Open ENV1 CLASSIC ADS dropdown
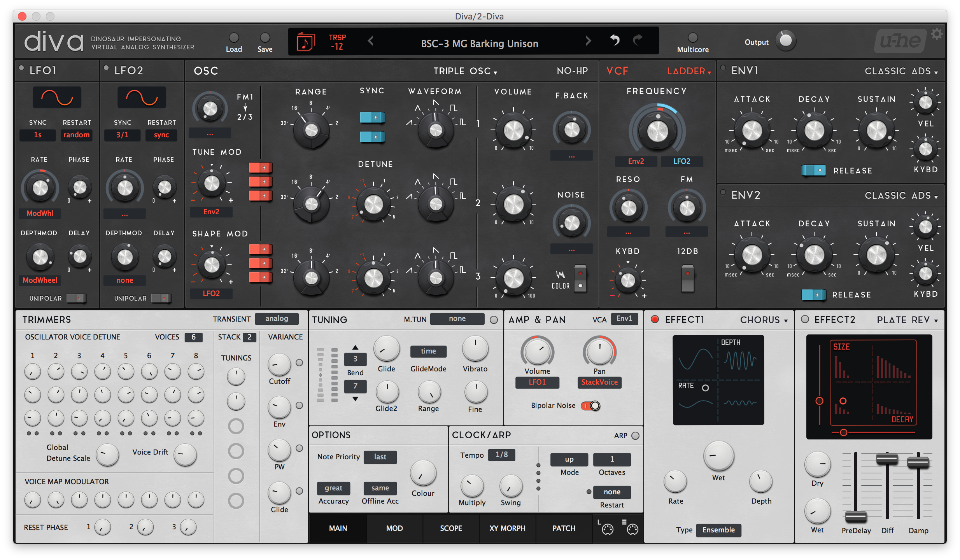Screen dimensions: 960x560 (x=901, y=71)
